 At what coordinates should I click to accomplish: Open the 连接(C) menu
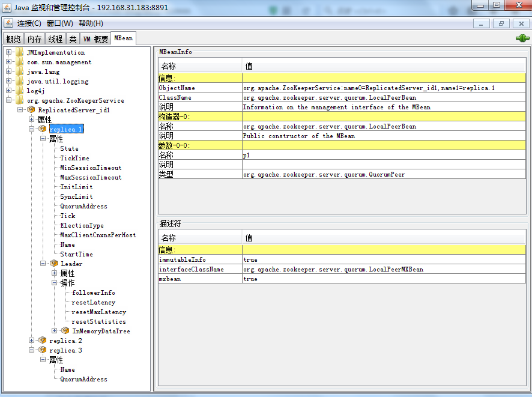pos(29,23)
